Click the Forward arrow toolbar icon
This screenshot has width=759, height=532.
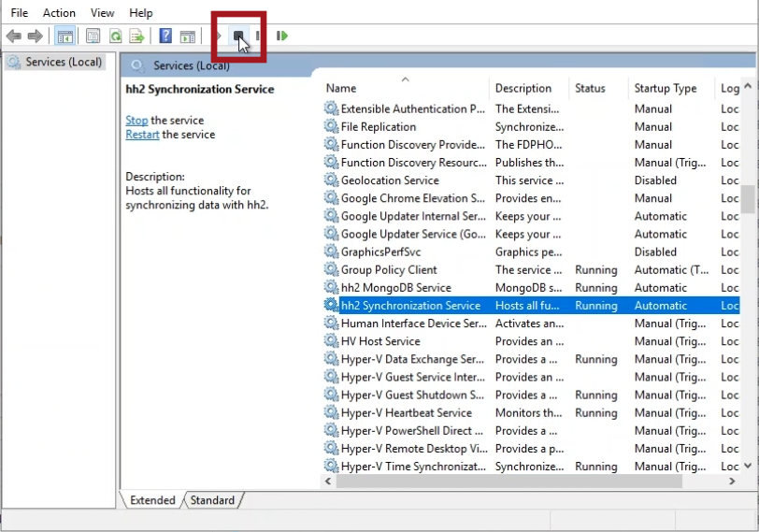coord(36,36)
